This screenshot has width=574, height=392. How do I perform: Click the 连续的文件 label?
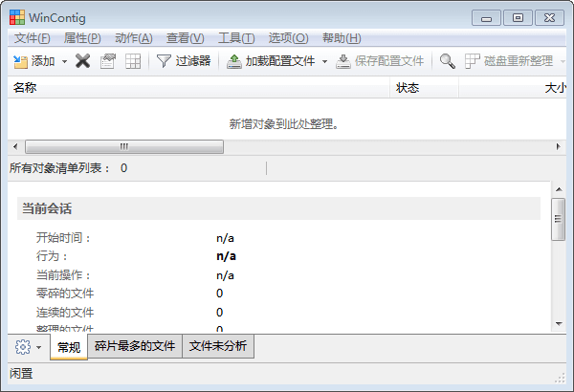[65, 313]
